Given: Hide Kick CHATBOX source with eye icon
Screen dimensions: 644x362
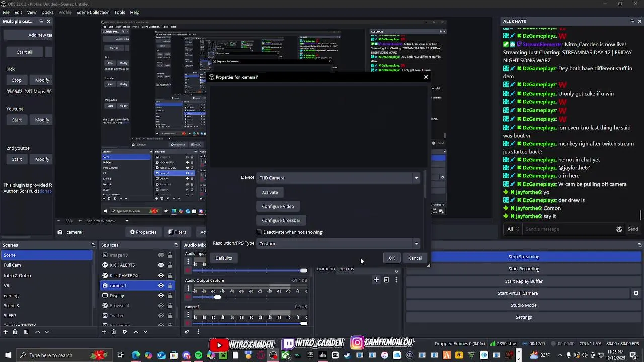Looking at the screenshot, I should click(161, 275).
